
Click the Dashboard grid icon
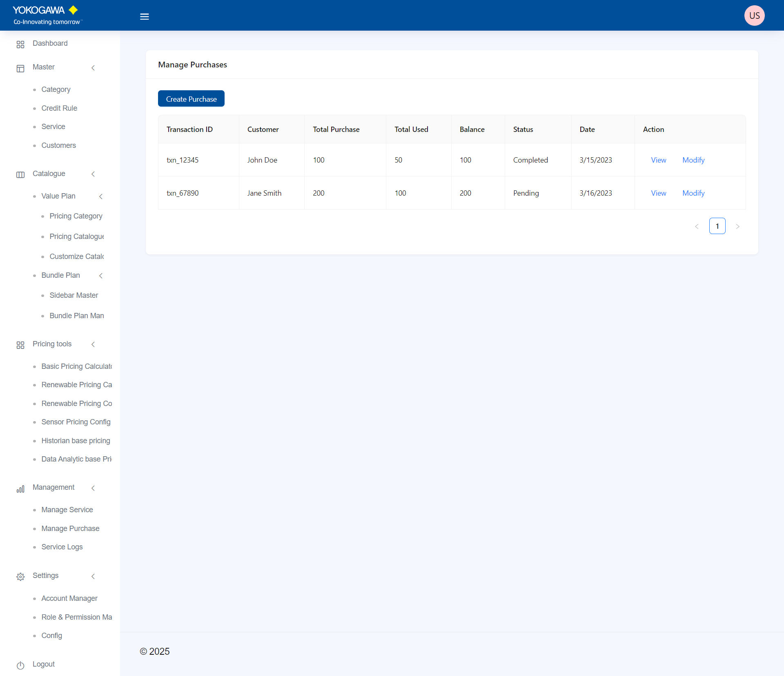tap(20, 44)
